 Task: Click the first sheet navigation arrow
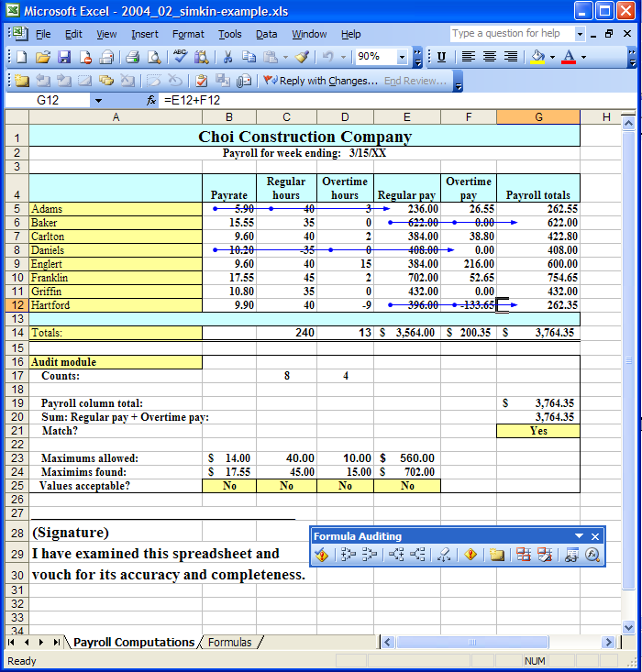click(x=11, y=642)
